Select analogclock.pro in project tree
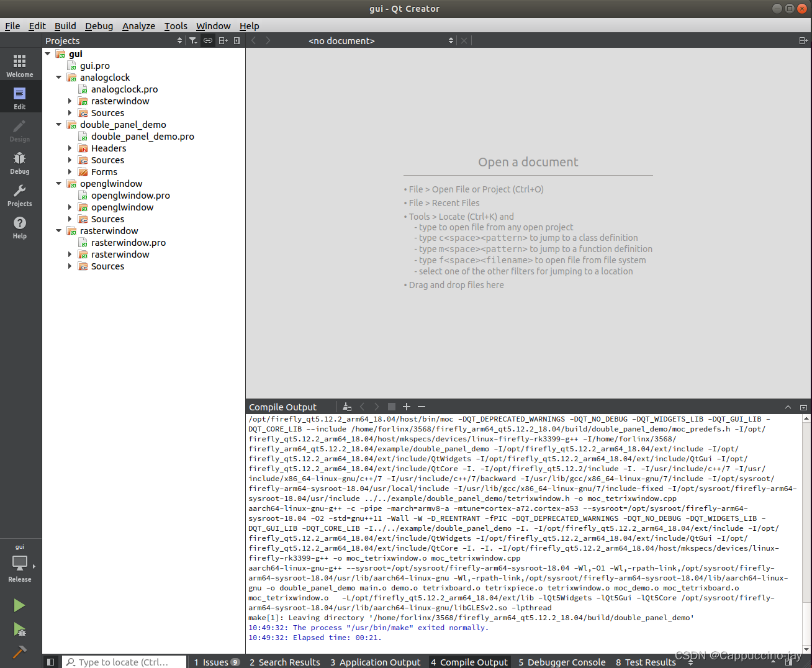This screenshot has height=668, width=812. (x=124, y=89)
